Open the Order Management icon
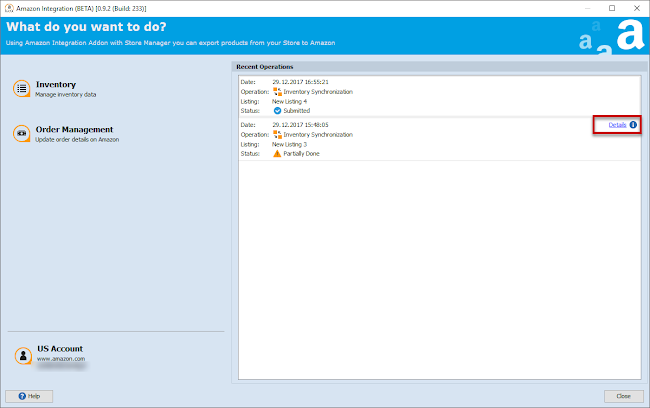Image resolution: width=650 pixels, height=408 pixels. [x=22, y=134]
